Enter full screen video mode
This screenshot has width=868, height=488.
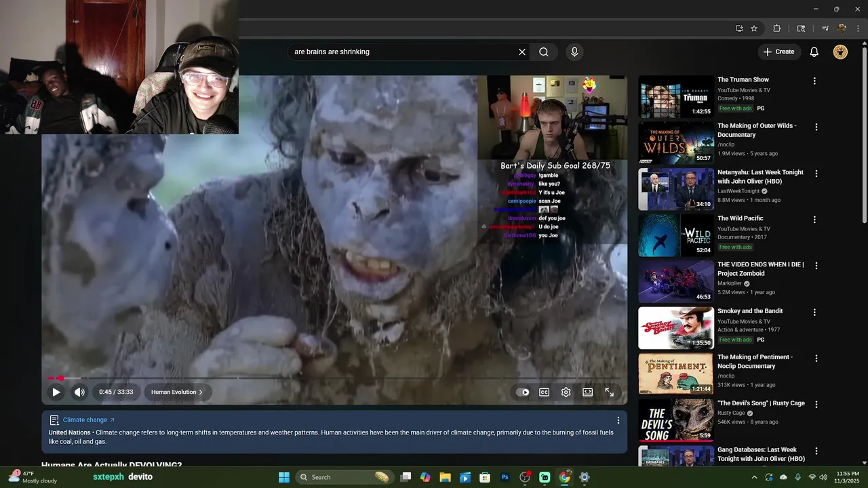point(609,392)
